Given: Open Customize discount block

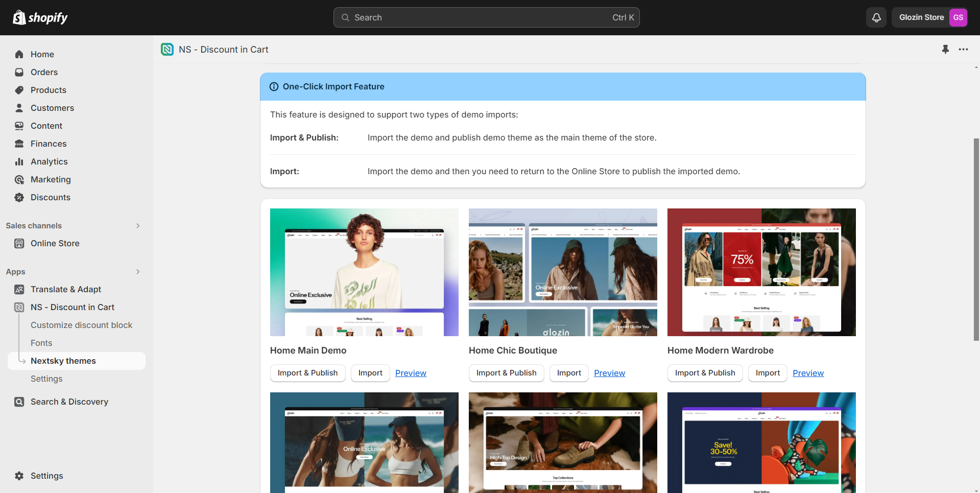Looking at the screenshot, I should 81,325.
